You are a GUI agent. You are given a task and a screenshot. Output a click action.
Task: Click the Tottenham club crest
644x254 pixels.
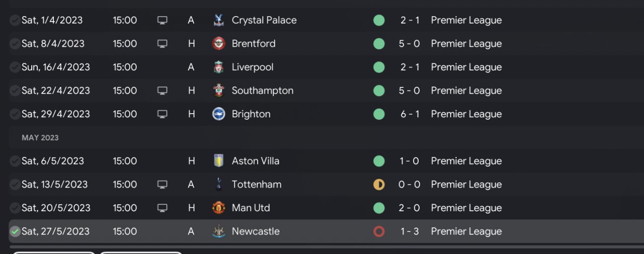click(219, 185)
